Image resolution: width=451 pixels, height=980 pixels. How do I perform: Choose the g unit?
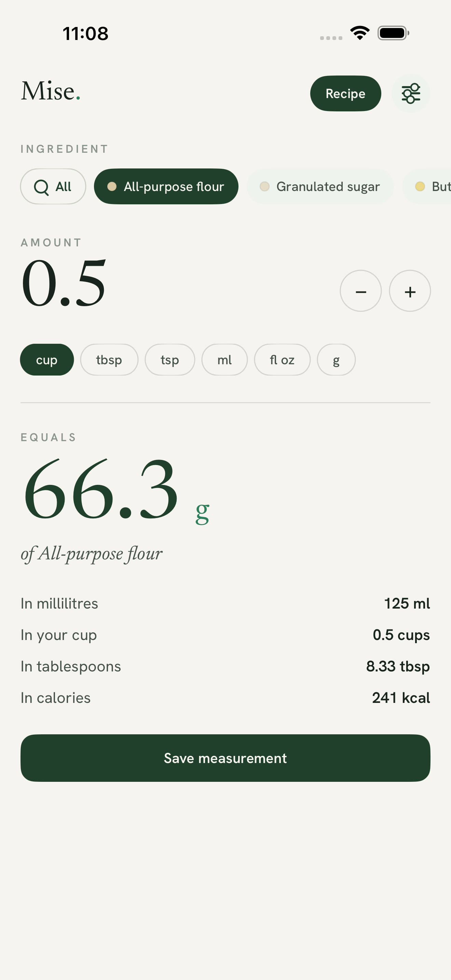(x=336, y=359)
